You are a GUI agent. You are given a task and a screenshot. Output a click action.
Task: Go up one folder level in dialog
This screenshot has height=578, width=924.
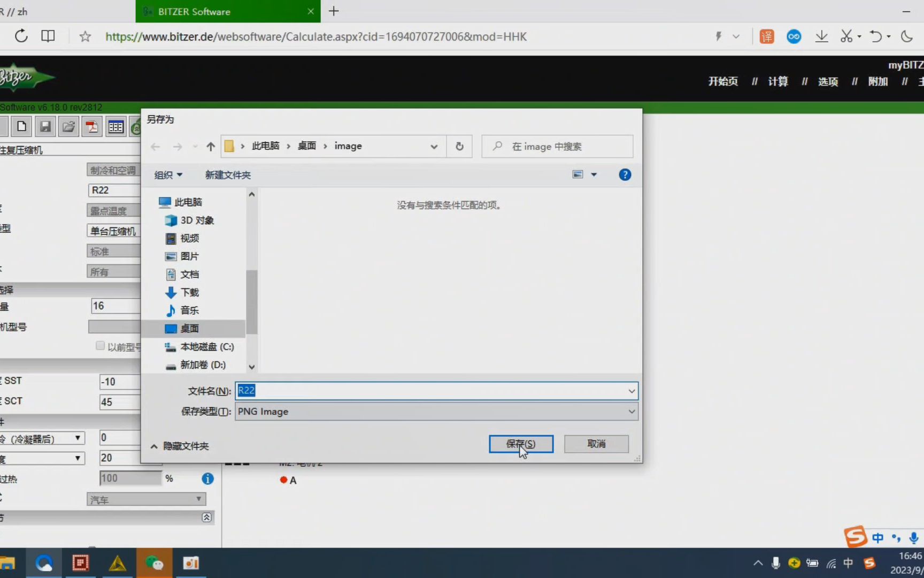tap(211, 147)
